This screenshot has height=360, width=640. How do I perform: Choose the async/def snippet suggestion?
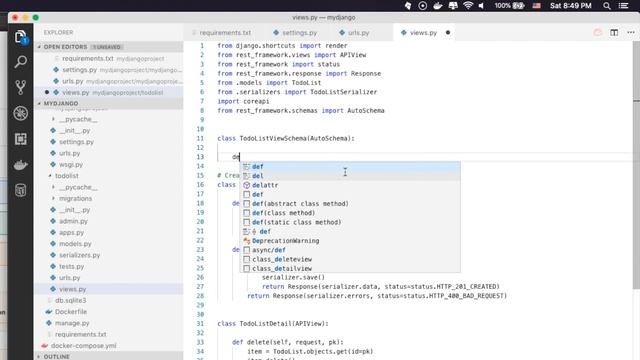[x=350, y=250]
